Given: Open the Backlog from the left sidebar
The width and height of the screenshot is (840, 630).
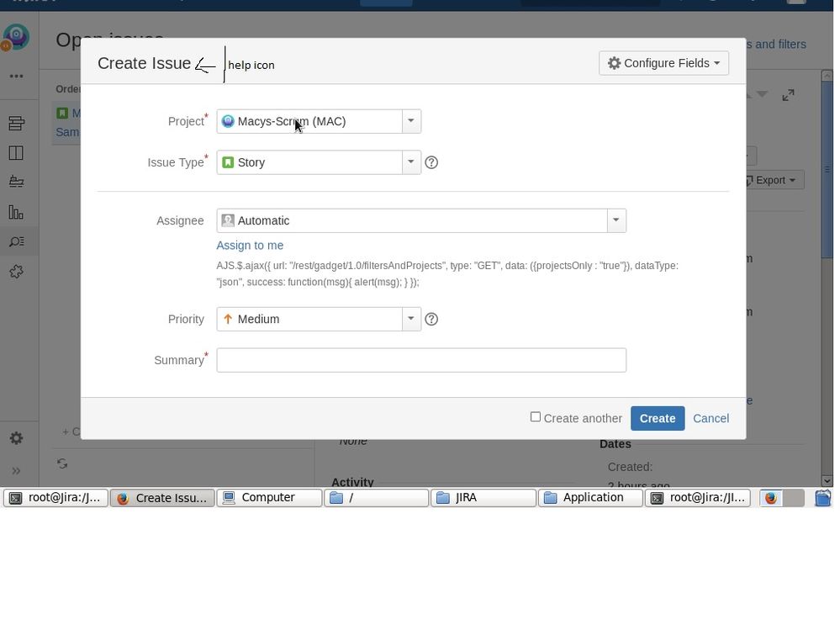Looking at the screenshot, I should point(16,123).
